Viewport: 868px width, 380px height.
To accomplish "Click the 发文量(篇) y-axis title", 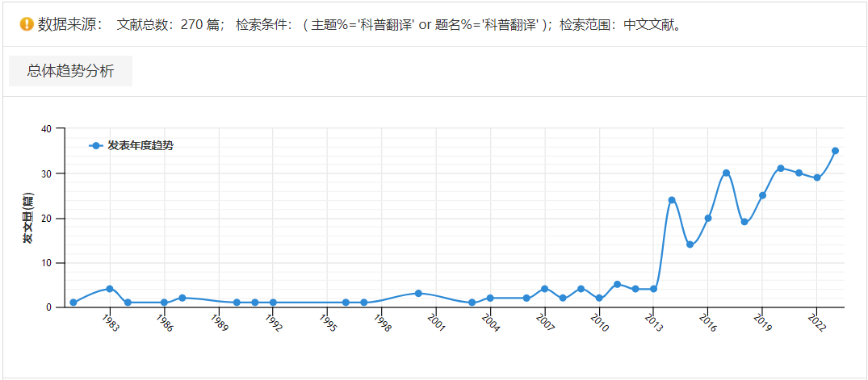I will 27,219.
